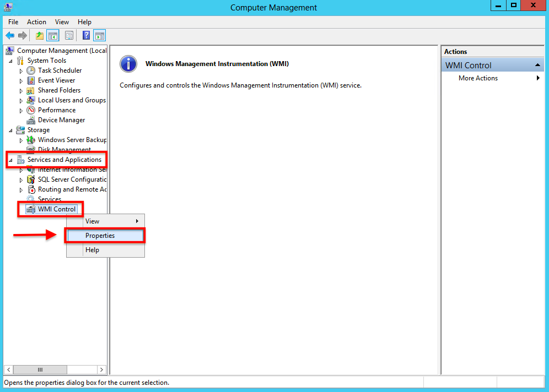Select Computer Management (Local) root node

tap(62, 51)
